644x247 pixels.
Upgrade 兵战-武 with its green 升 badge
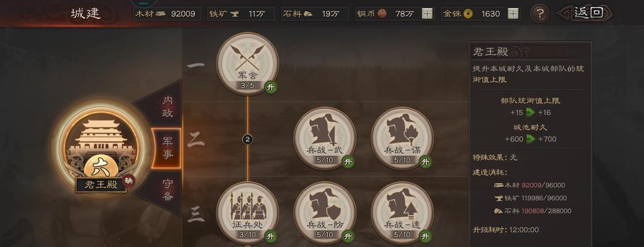point(348,162)
